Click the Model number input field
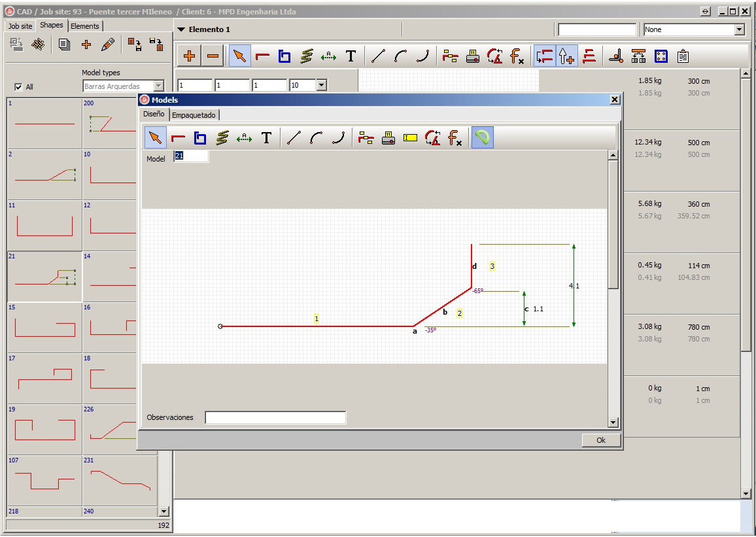Viewport: 756px width, 537px height. click(191, 156)
